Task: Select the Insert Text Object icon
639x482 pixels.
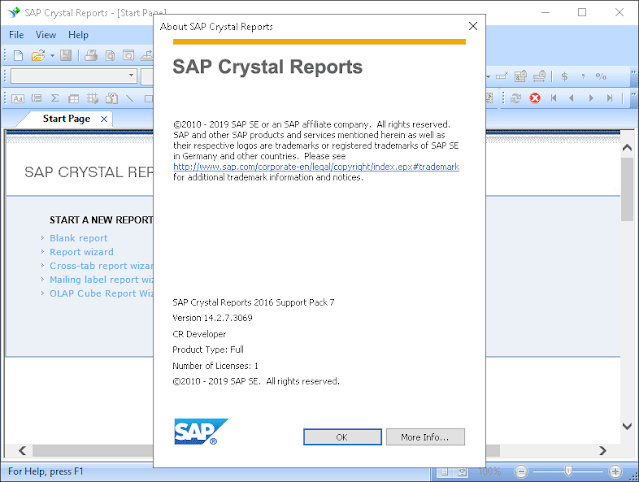Action: click(x=18, y=98)
